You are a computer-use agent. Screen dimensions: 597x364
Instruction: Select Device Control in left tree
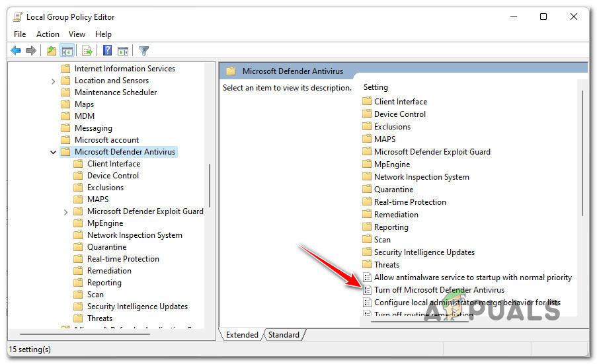pos(112,175)
